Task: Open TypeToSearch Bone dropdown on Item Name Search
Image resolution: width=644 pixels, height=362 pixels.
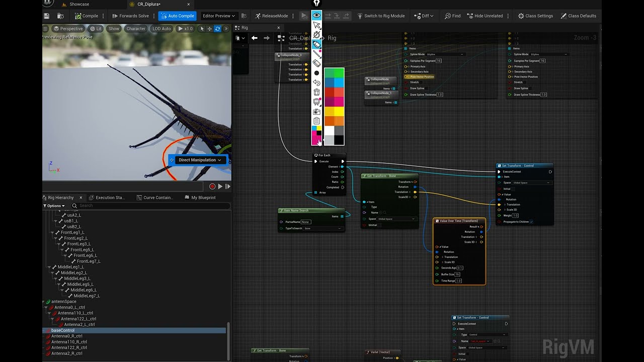Action: pos(323,228)
